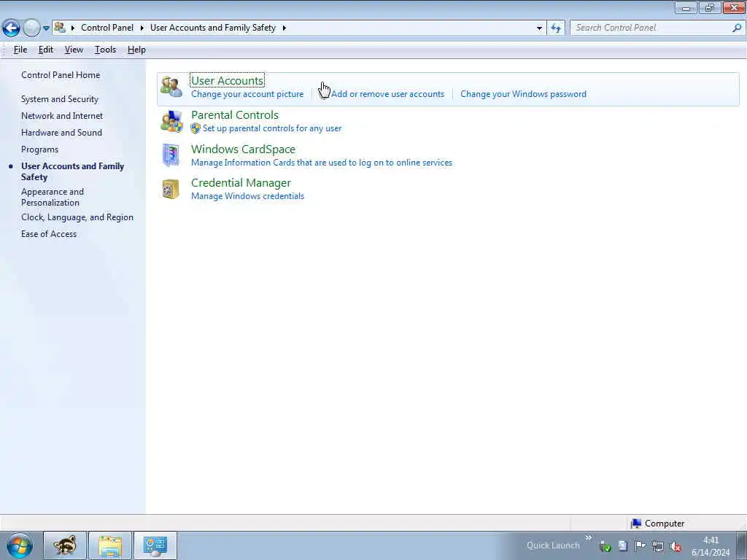Open Appearance and Personalization category
The height and width of the screenshot is (560, 747).
pyautogui.click(x=53, y=197)
